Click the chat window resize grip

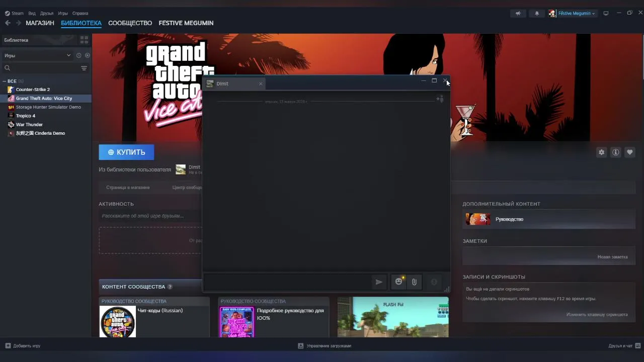tap(447, 290)
